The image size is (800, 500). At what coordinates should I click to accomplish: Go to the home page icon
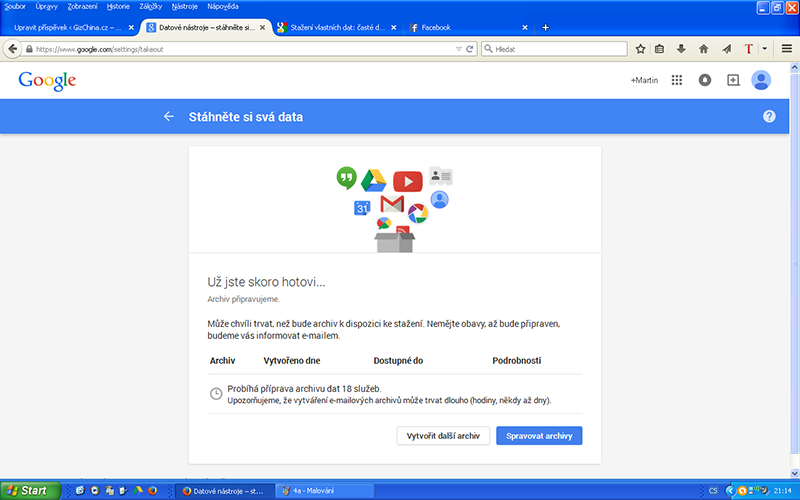(704, 49)
